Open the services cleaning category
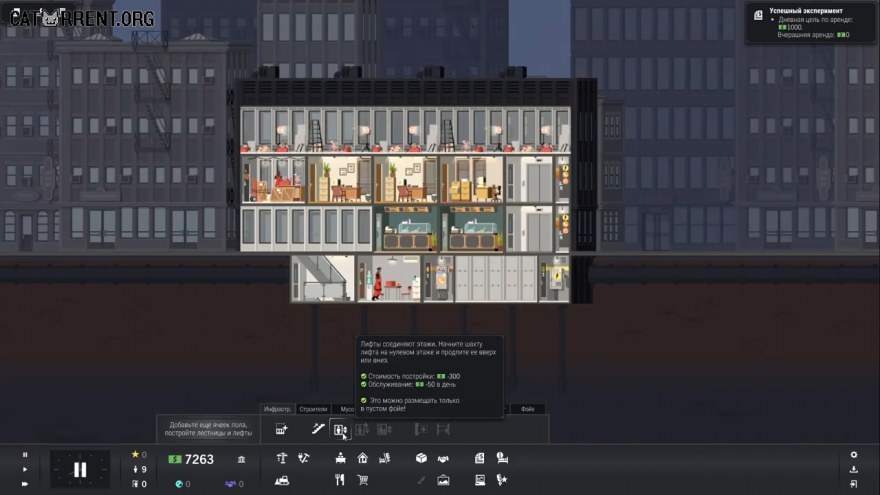This screenshot has width=880, height=495. [384, 459]
